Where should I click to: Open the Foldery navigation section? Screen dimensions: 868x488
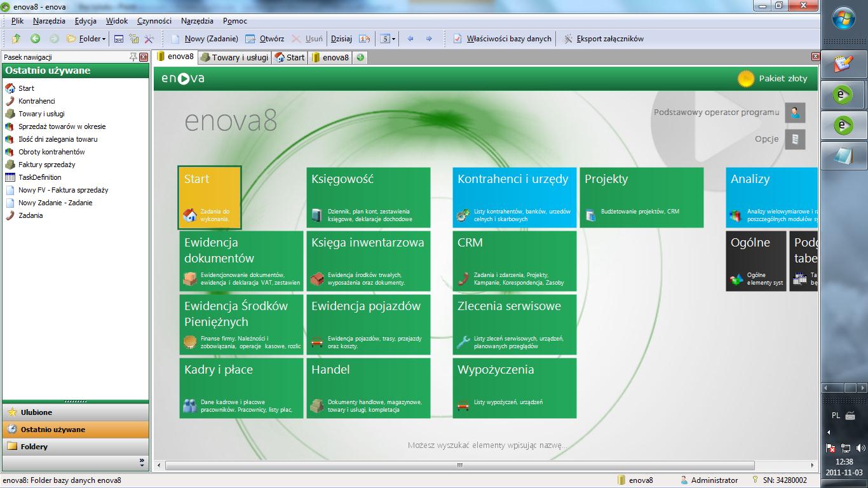coord(76,447)
